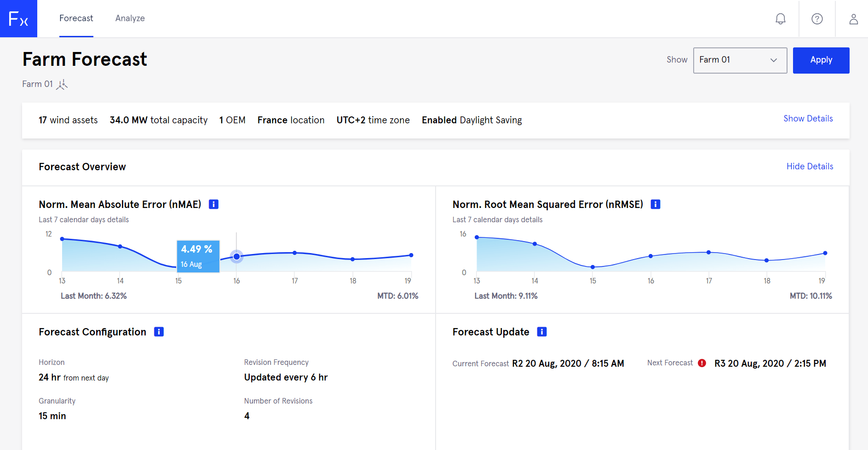Open the notifications bell
This screenshot has width=868, height=450.
(780, 18)
